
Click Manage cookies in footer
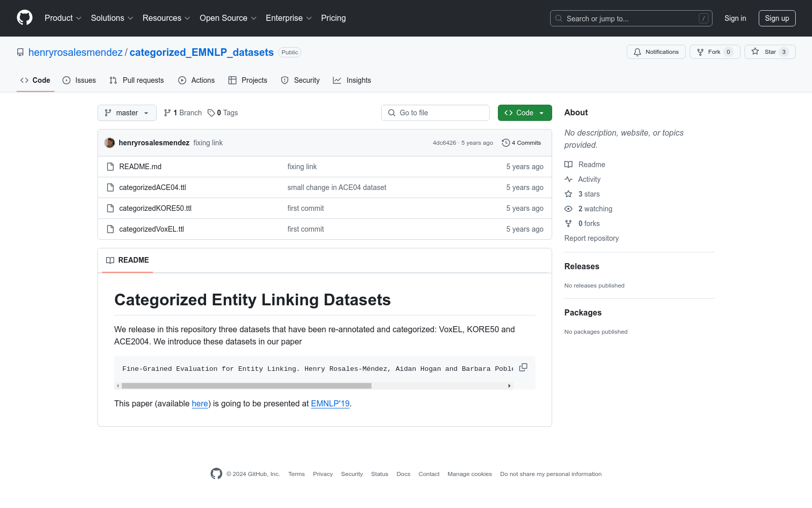pos(469,474)
